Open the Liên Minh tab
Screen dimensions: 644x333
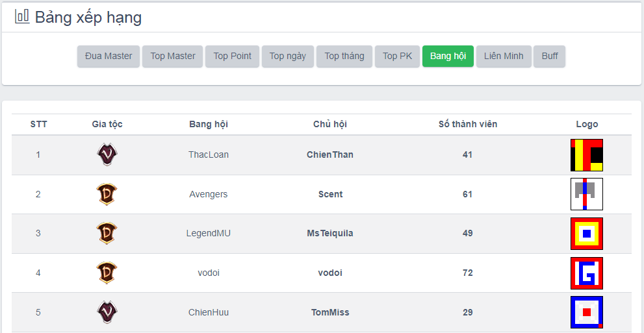click(504, 56)
